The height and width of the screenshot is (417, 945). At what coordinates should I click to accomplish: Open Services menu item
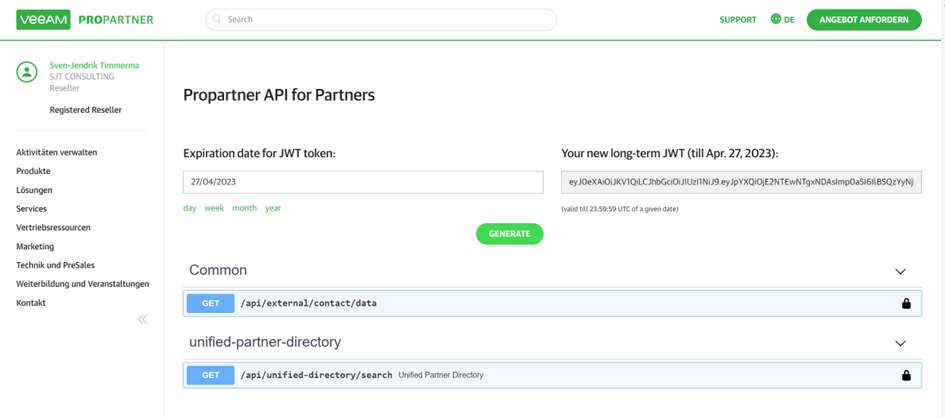tap(31, 209)
